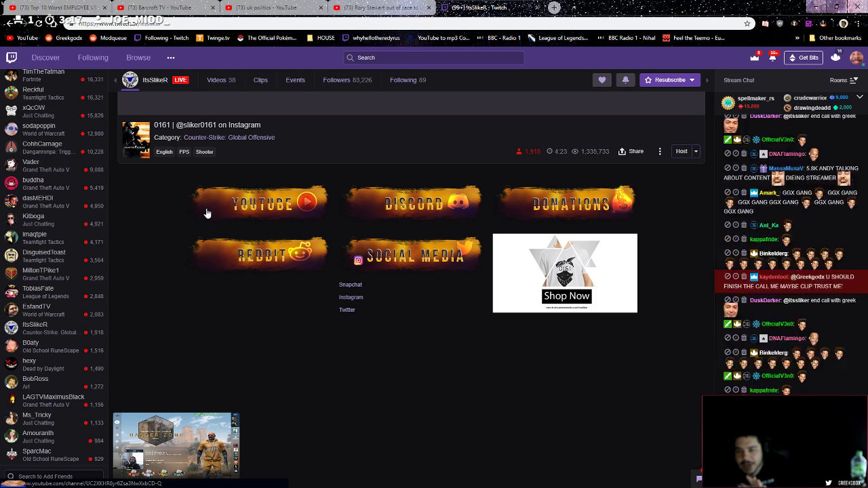Switch to the Videos tab

pyautogui.click(x=221, y=80)
